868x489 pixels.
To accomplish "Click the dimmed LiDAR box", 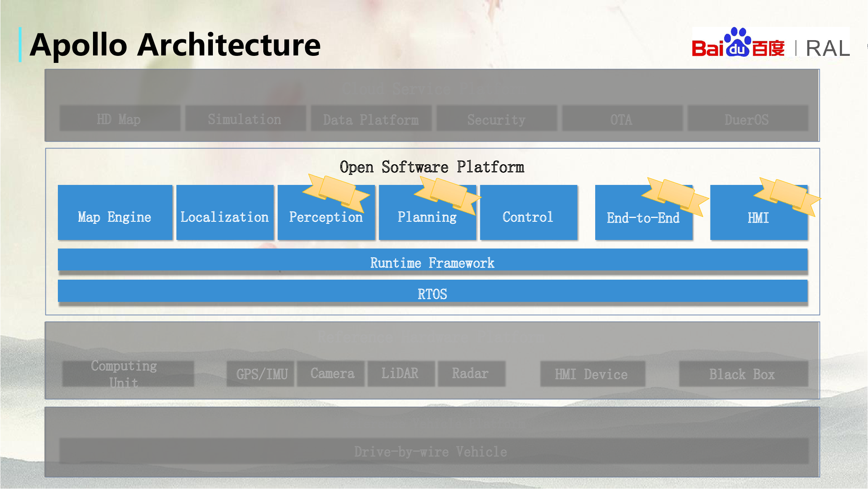I will [x=401, y=374].
